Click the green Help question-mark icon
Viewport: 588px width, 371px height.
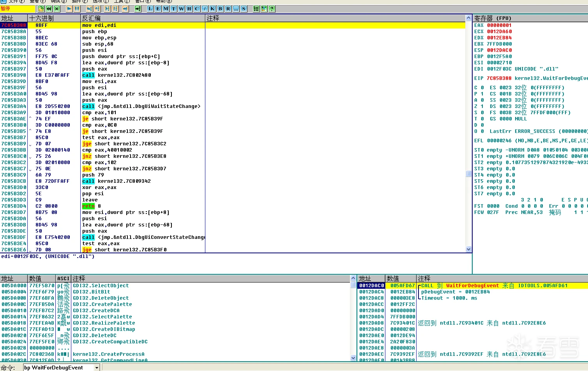tap(272, 9)
